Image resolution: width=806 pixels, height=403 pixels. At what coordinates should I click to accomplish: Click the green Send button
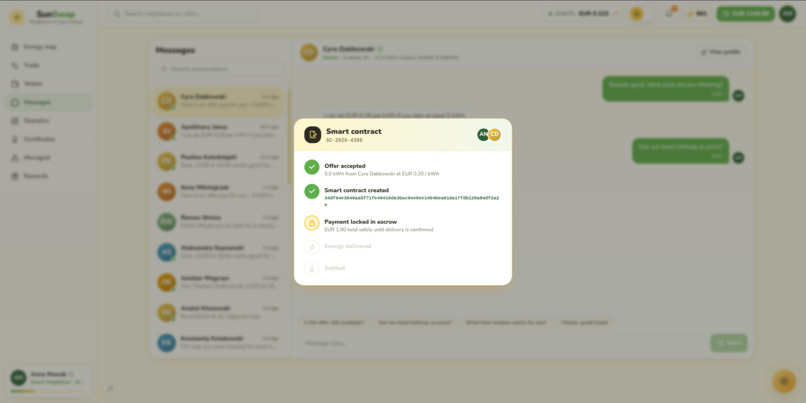tap(728, 343)
